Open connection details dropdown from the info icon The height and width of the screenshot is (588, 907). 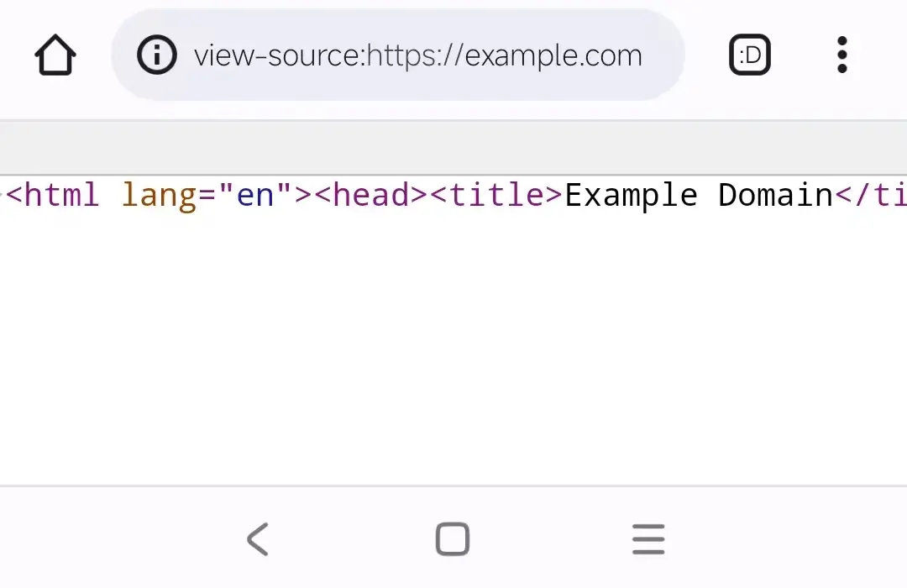pos(157,56)
